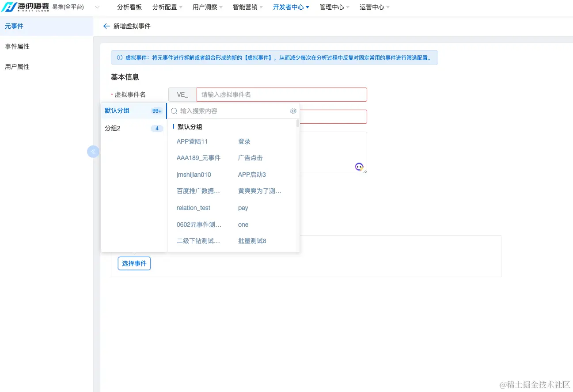Image resolution: width=573 pixels, height=392 pixels.
Task: Choose event 0602元事件测…
Action: (199, 225)
